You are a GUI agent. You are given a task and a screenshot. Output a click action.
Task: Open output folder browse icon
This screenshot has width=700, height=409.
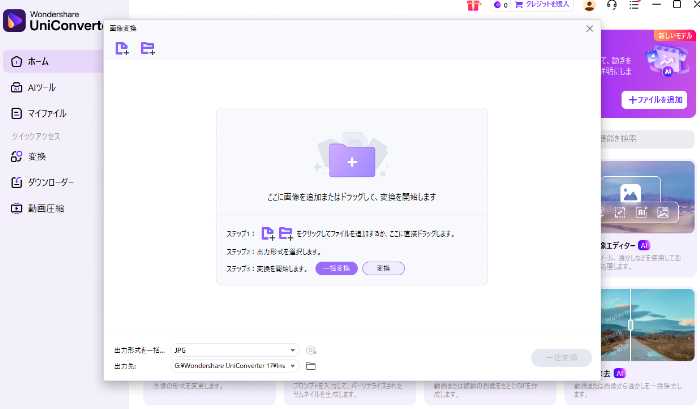coord(311,366)
